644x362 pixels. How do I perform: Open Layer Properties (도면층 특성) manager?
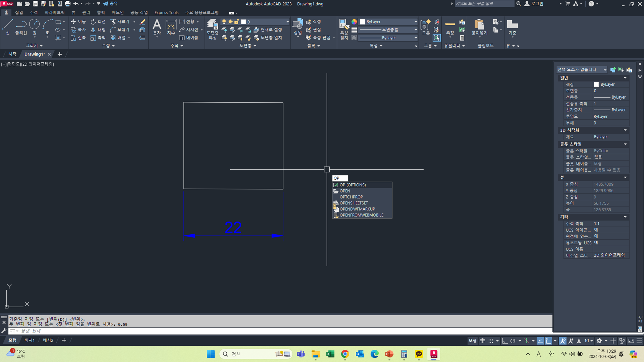(212, 24)
